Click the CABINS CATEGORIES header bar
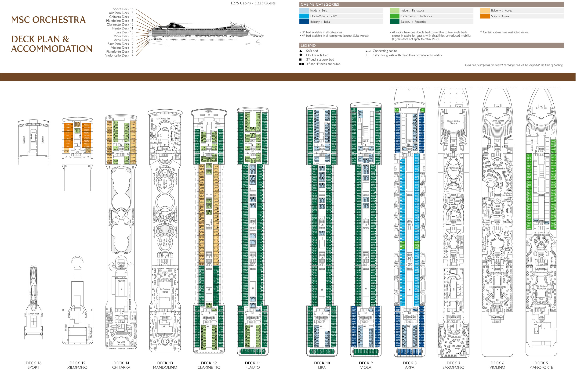The image size is (588, 380). coord(432,4)
